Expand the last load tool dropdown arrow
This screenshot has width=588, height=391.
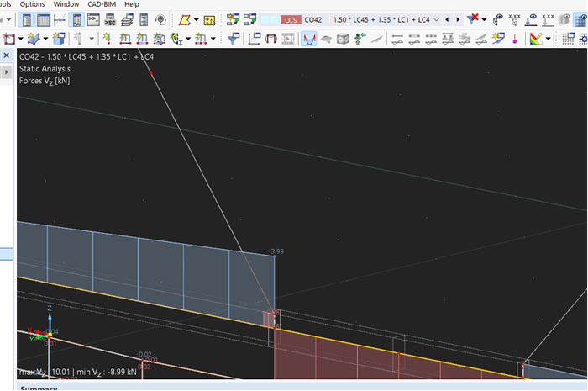[213, 39]
